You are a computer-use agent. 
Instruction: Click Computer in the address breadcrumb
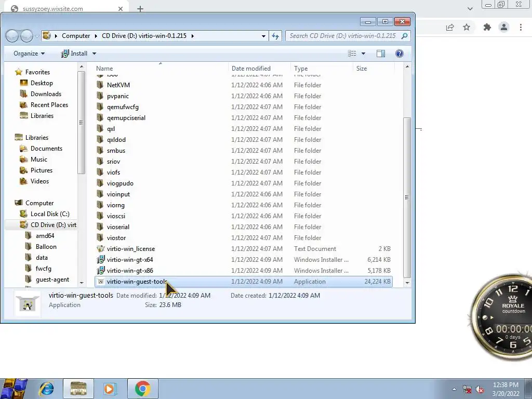[76, 36]
